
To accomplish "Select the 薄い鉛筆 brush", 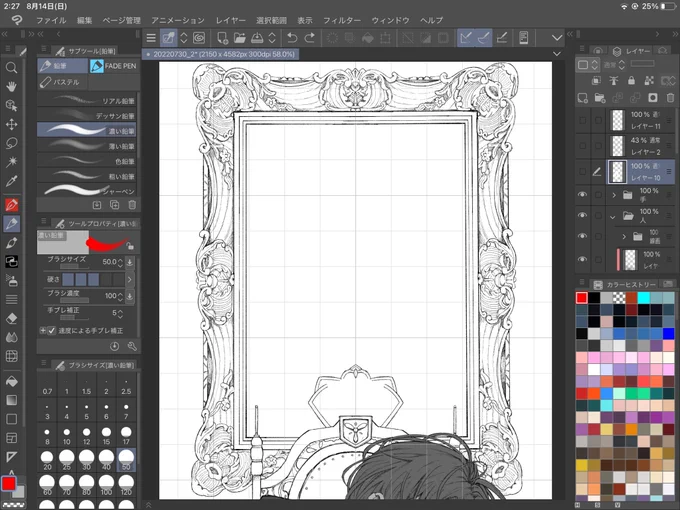I will pyautogui.click(x=87, y=146).
